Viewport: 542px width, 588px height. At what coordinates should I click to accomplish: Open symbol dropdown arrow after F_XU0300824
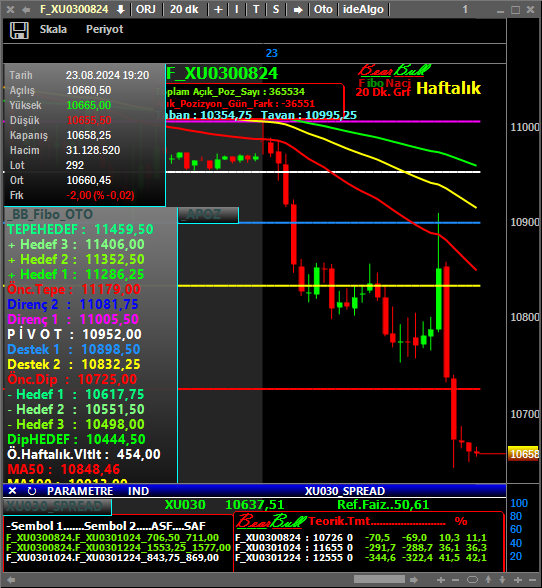pos(120,10)
